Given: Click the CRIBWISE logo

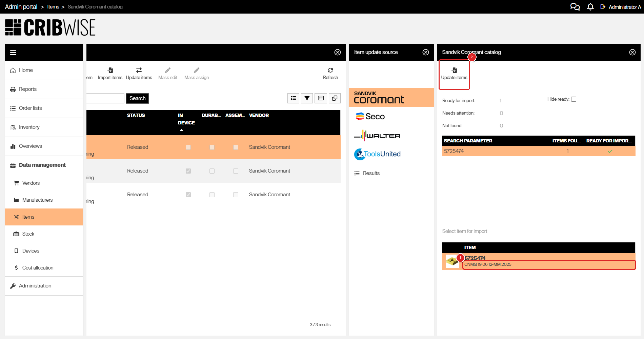Looking at the screenshot, I should [50, 27].
